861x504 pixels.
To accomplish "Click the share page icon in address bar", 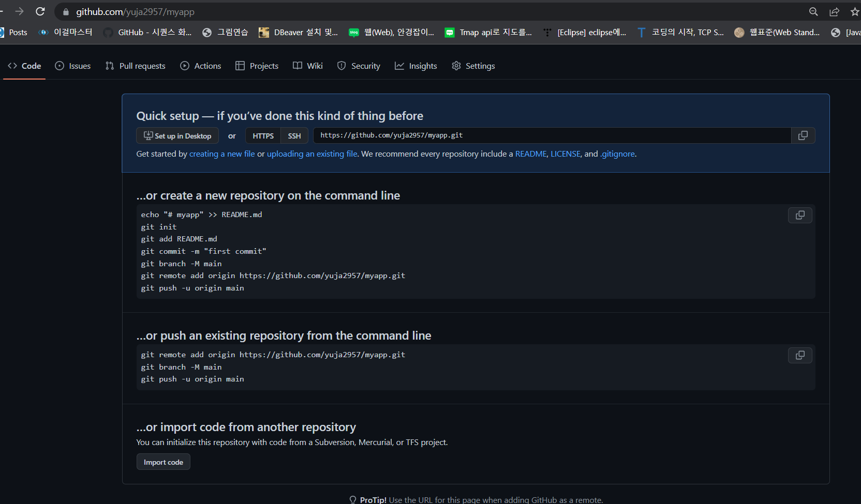I will (x=834, y=12).
